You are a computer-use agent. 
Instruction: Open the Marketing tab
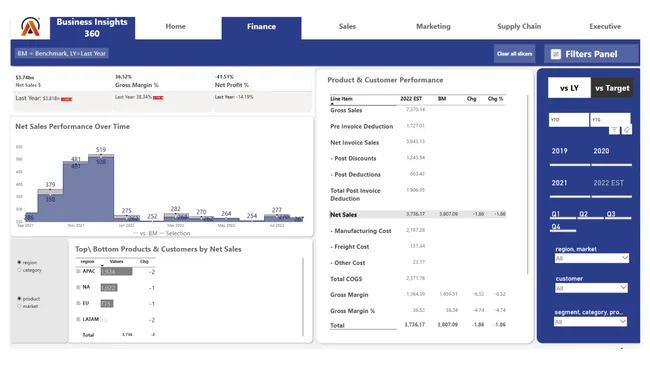click(x=433, y=26)
